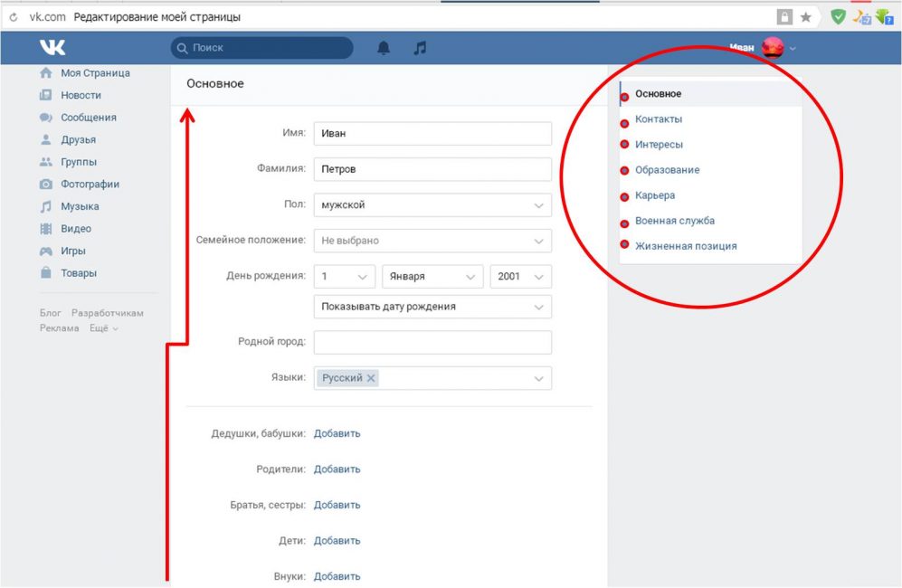Click Добавить next to Родители
902x588 pixels.
pyautogui.click(x=337, y=469)
